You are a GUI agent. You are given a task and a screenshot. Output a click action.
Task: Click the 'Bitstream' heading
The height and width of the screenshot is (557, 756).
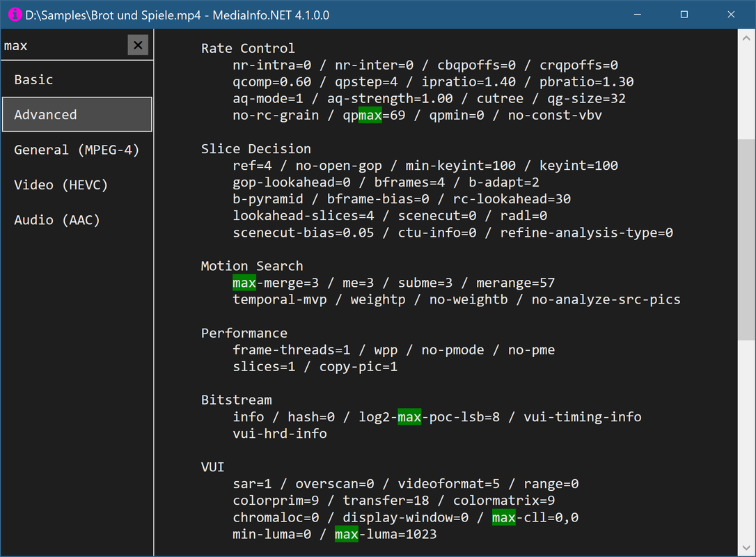236,400
